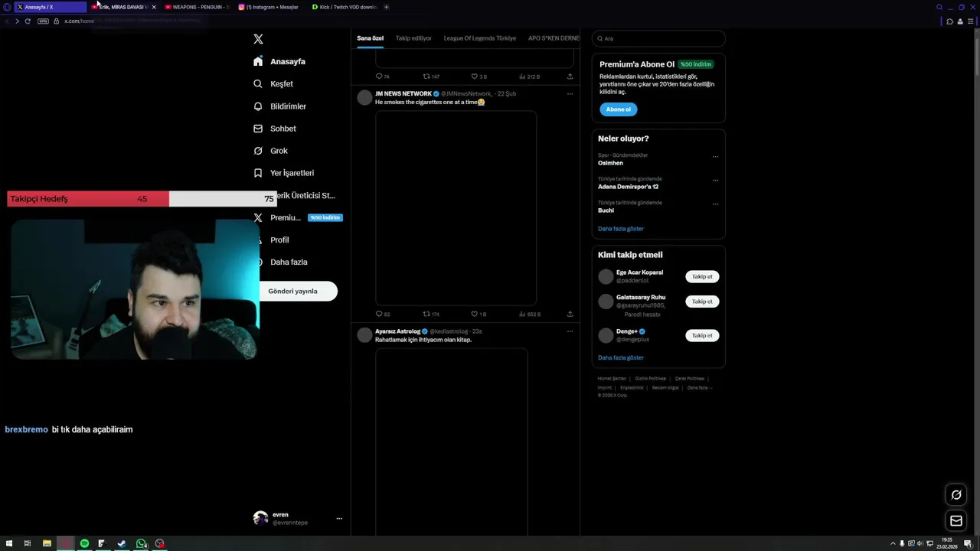Follow Ege Acar Koparal
Viewport: 980px width, 551px height.
tap(702, 276)
